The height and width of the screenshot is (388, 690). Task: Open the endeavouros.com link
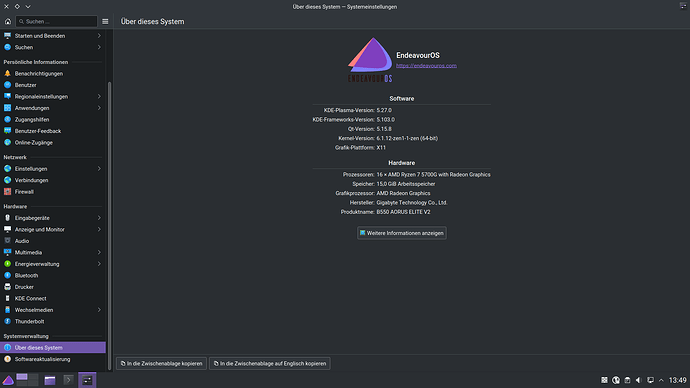tap(426, 66)
